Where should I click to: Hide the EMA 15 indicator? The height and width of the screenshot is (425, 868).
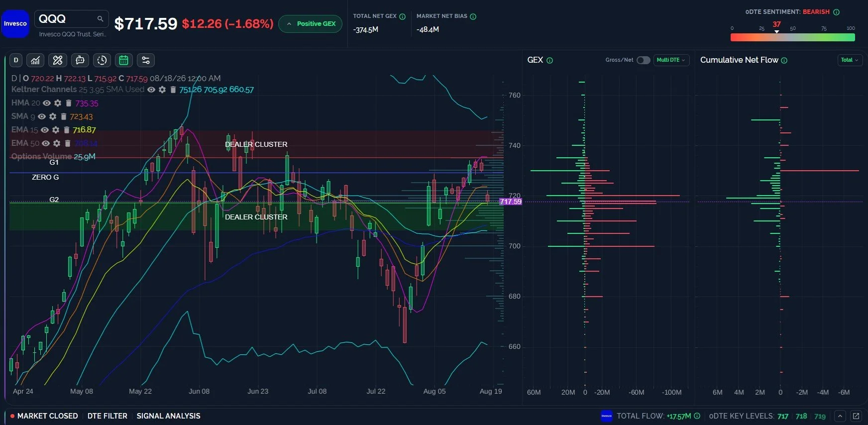coord(45,130)
